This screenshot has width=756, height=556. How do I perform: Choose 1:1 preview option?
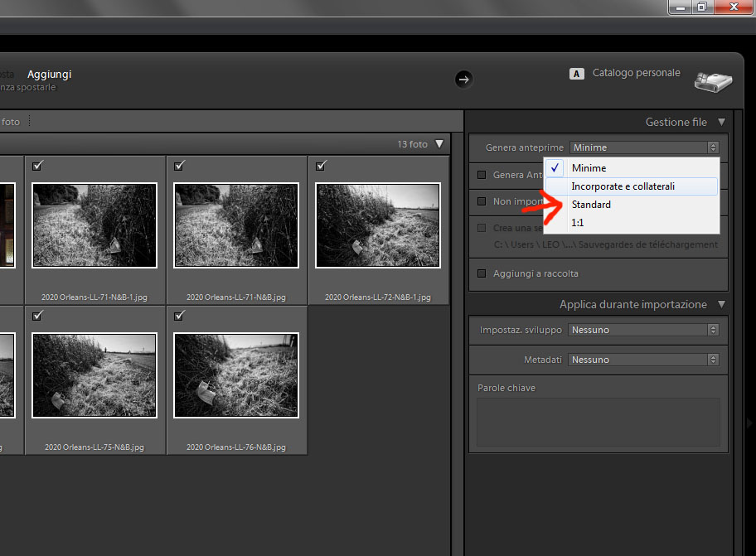tap(632, 223)
